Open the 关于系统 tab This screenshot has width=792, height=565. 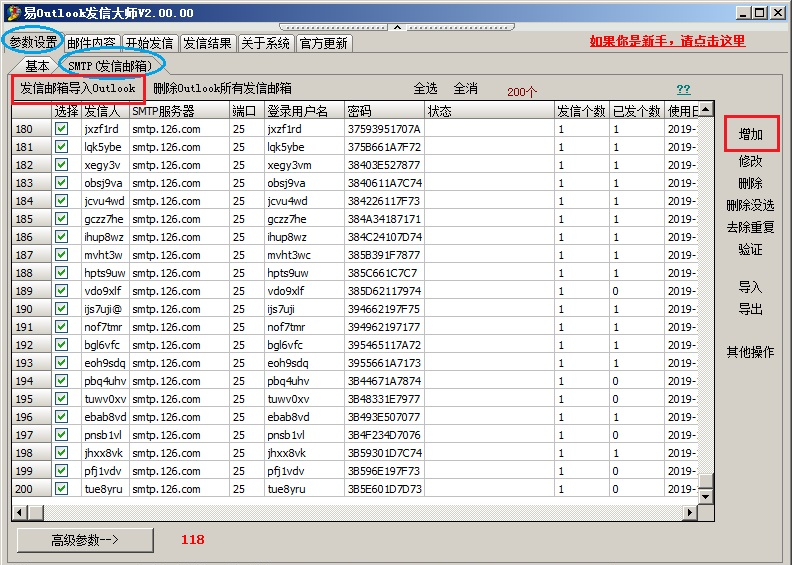[x=265, y=43]
